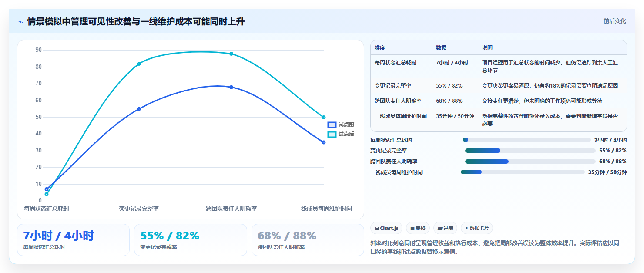Click the gray 68% / 88% card value
The width and height of the screenshot is (644, 273).
click(287, 236)
